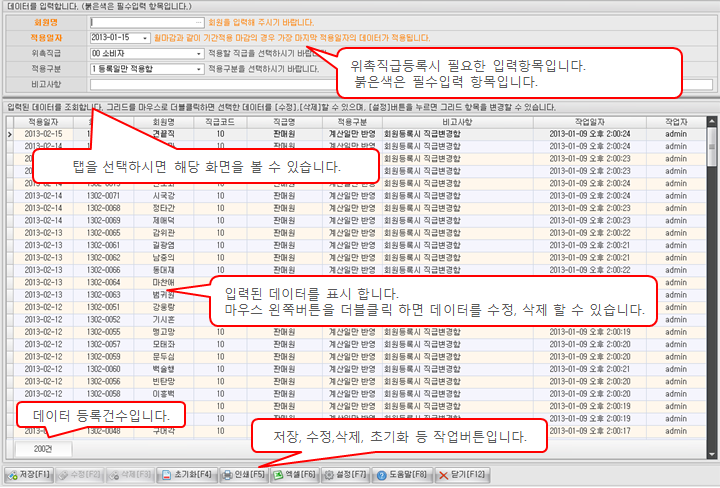Select the row with member number 1302-0066

tap(360, 270)
